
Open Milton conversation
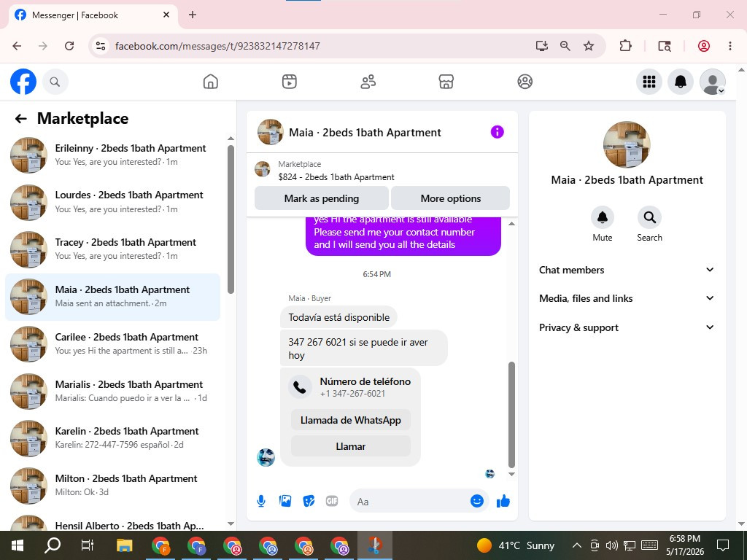[113, 485]
